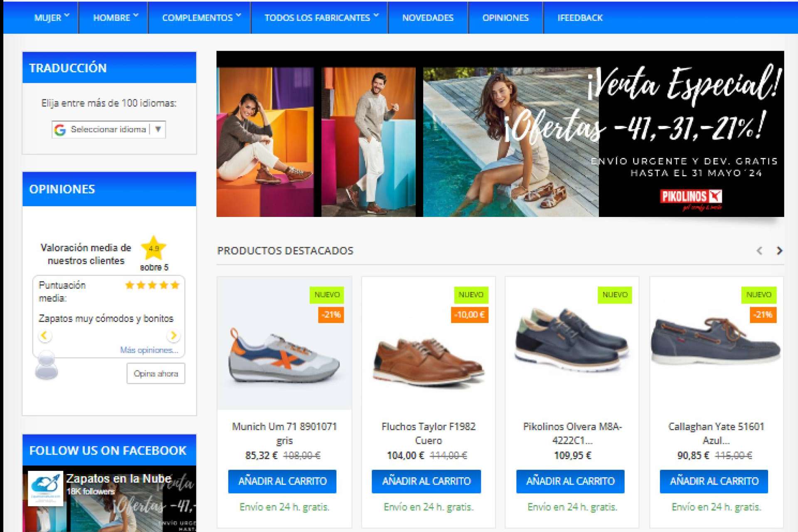Click the user avatar icon in opinions
This screenshot has height=532, width=798.
click(x=46, y=365)
